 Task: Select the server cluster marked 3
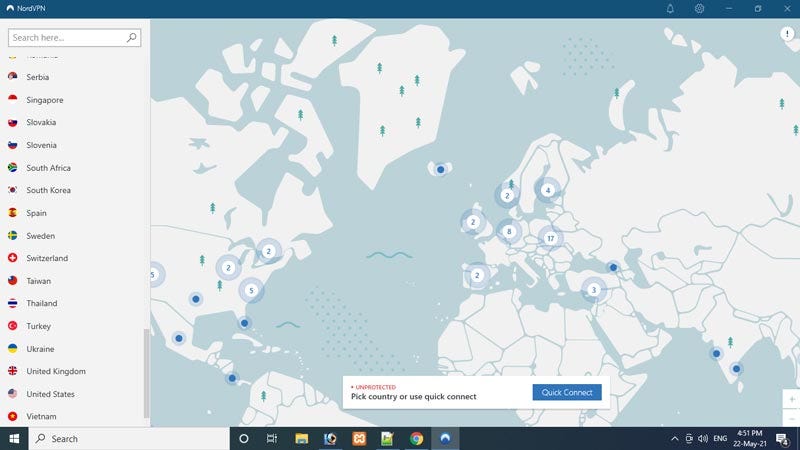(x=593, y=290)
